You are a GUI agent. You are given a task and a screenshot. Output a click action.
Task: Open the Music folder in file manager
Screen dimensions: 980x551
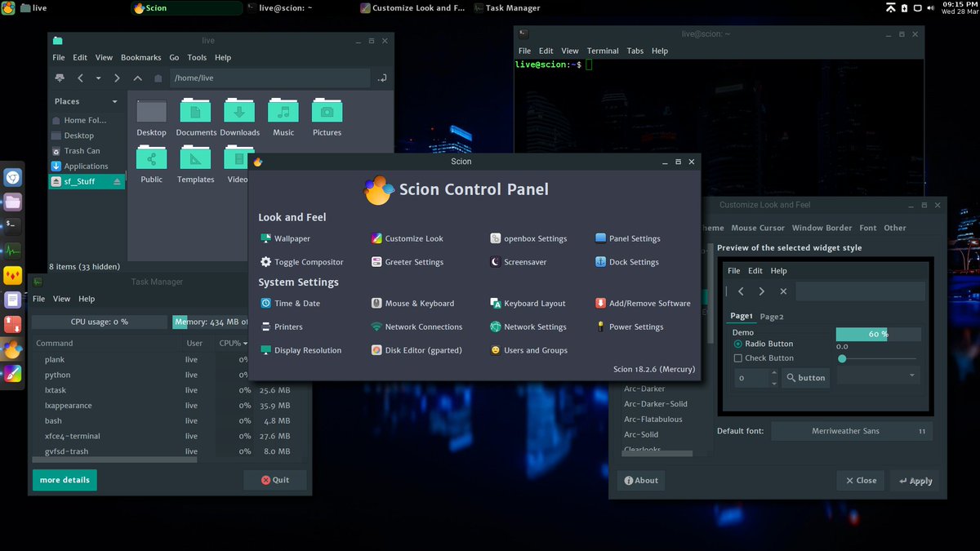click(x=283, y=117)
